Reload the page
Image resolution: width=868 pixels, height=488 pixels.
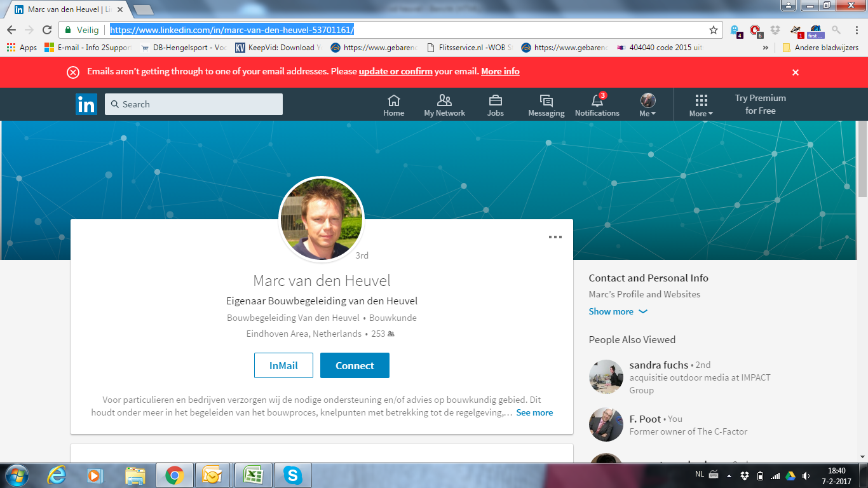(47, 30)
